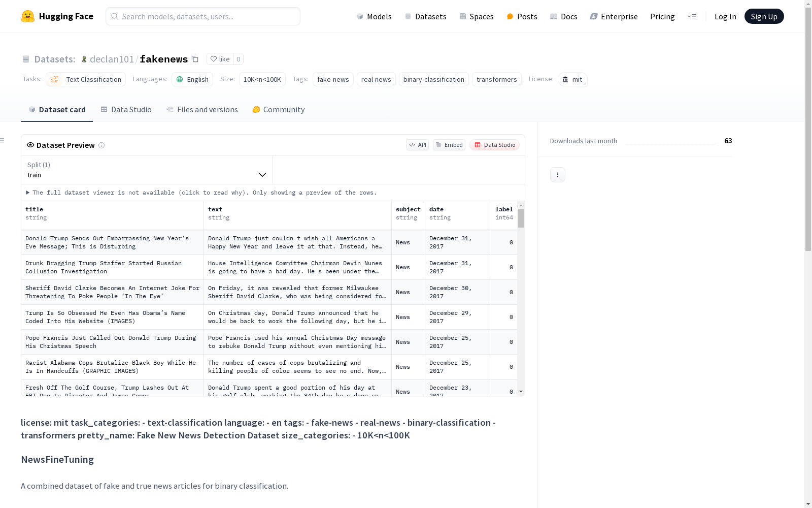Open Enterprise in the top navigation
Screen dimensions: 812x508
(x=614, y=16)
